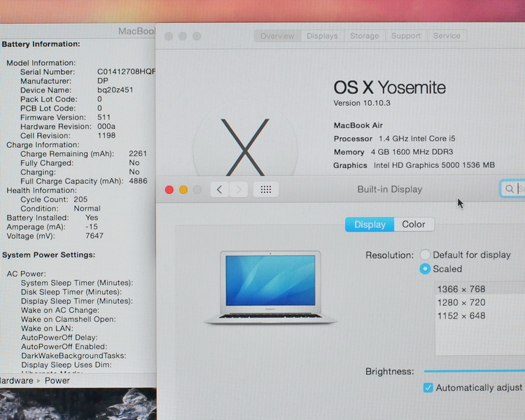Click the AutoPowerOff Enabled line
Viewport: 525px width, 420px height.
tap(64, 346)
